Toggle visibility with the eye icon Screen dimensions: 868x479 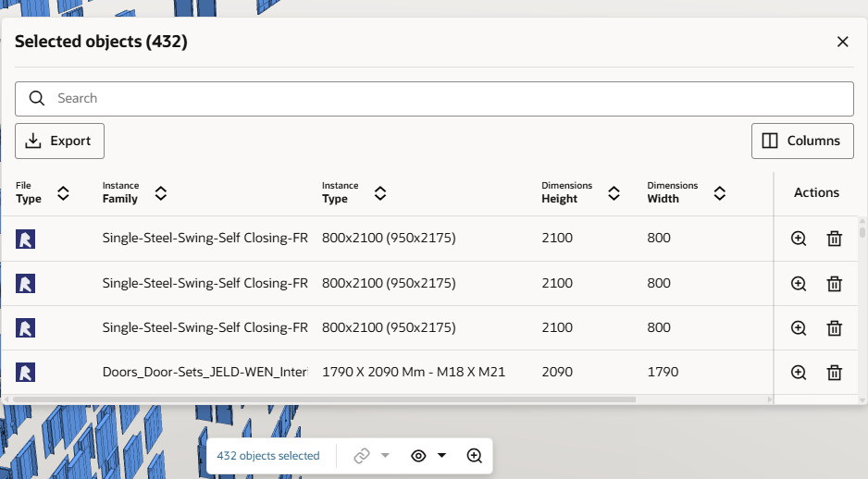point(418,456)
